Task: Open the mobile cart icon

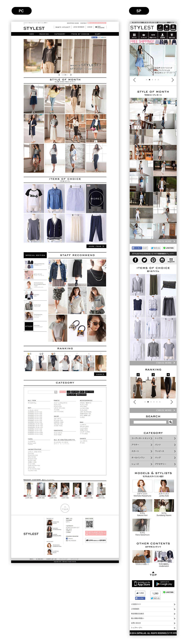Action: tap(167, 27)
